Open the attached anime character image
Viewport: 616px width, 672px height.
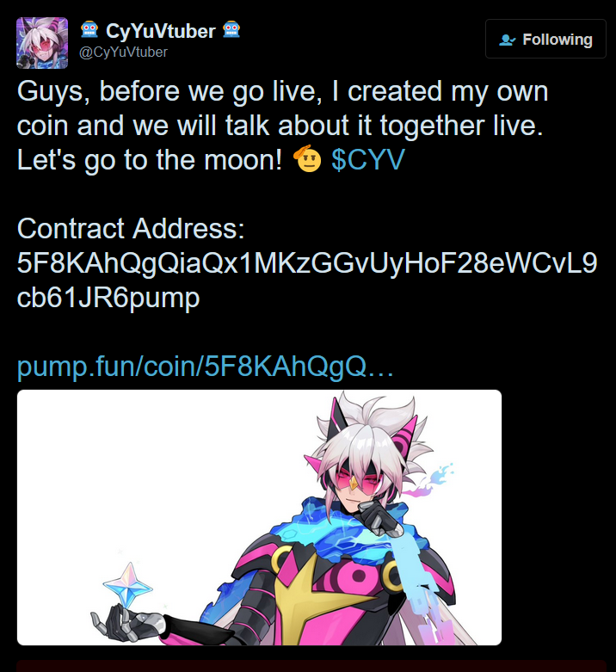pyautogui.click(x=259, y=517)
